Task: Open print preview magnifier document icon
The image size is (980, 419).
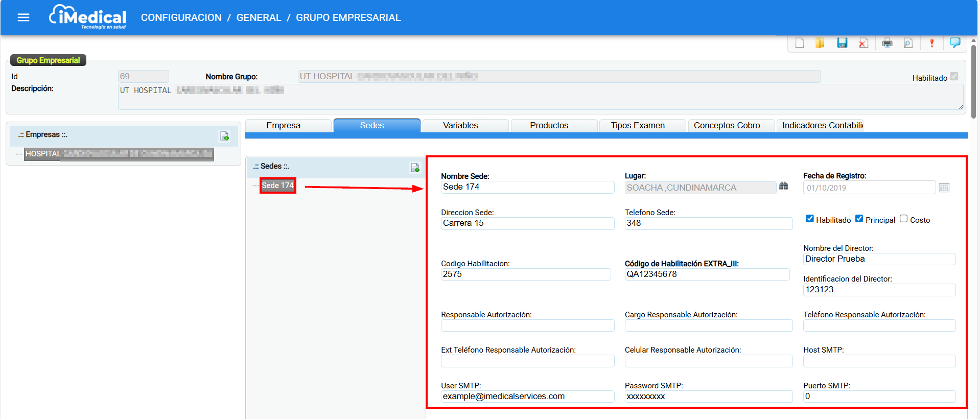Action: [x=908, y=43]
